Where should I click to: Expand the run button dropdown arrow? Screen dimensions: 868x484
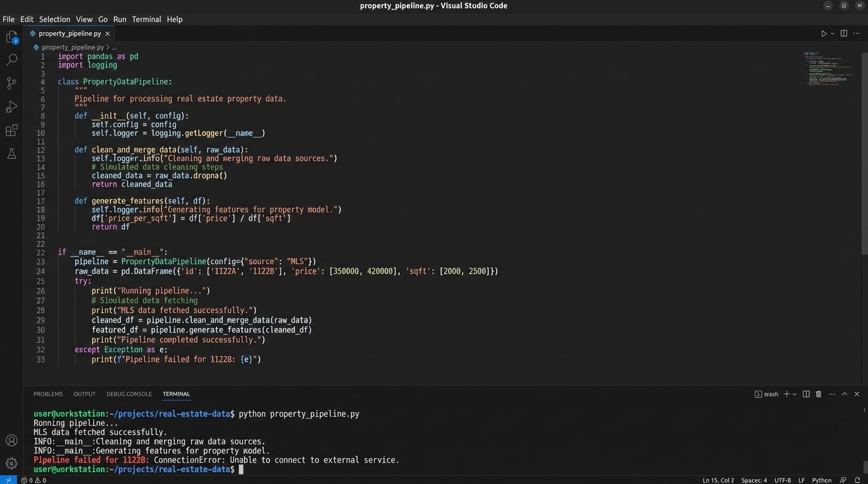coord(833,34)
